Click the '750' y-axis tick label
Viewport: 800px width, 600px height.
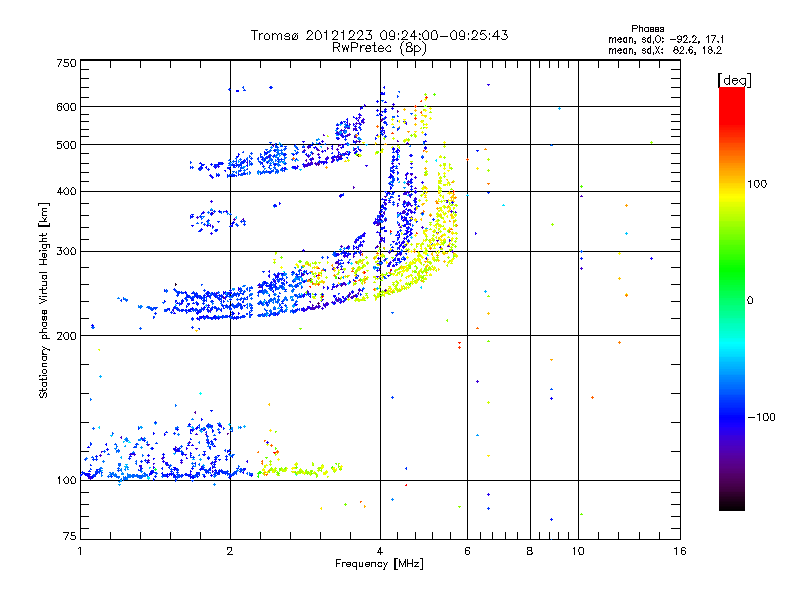coord(66,63)
